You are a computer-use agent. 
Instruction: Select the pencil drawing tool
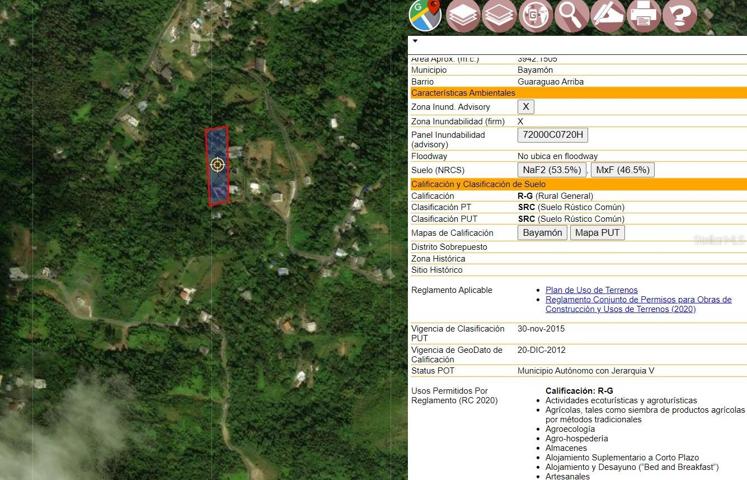tap(608, 16)
